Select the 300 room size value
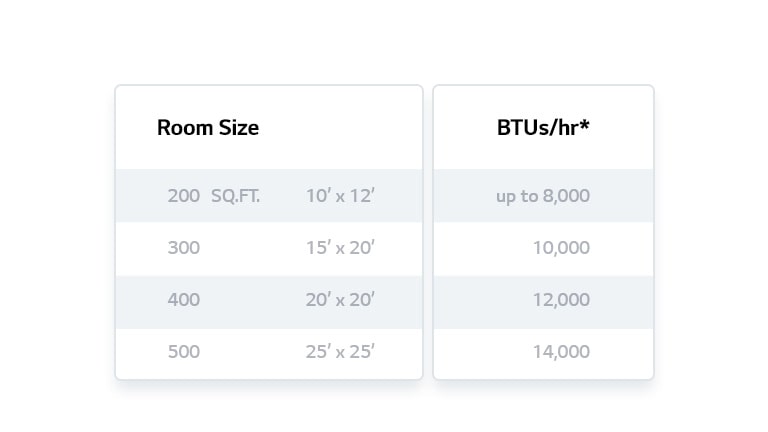Viewport: 768px width, 432px height. (184, 248)
